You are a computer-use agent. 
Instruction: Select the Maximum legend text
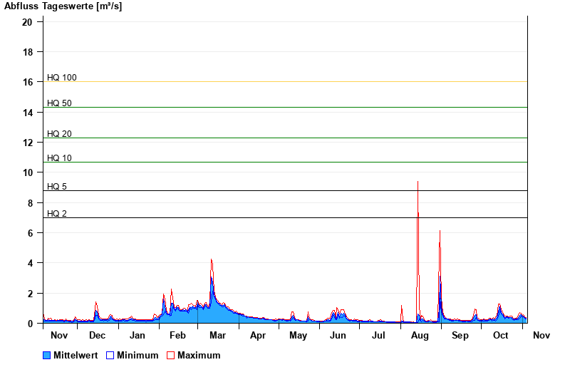click(199, 355)
